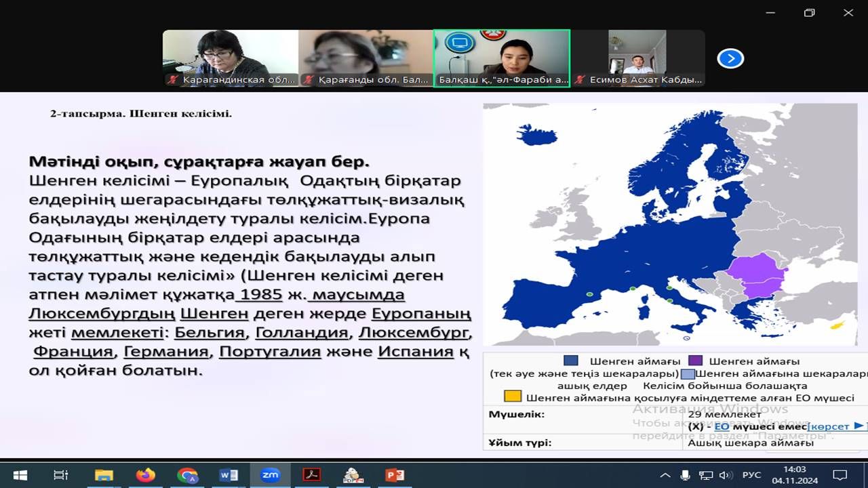Viewport: 868px width, 488px height.
Task: Open File Explorer from the taskbar
Action: [x=104, y=475]
